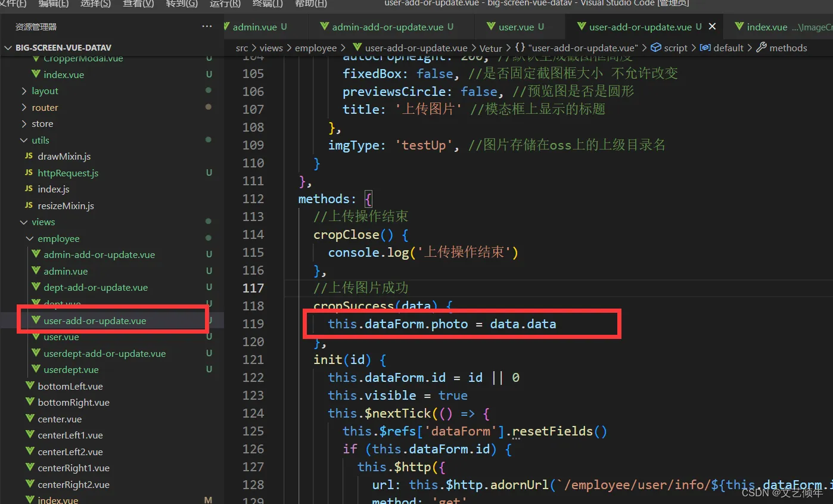Click the cube icon of the script breadcrumb

point(656,48)
